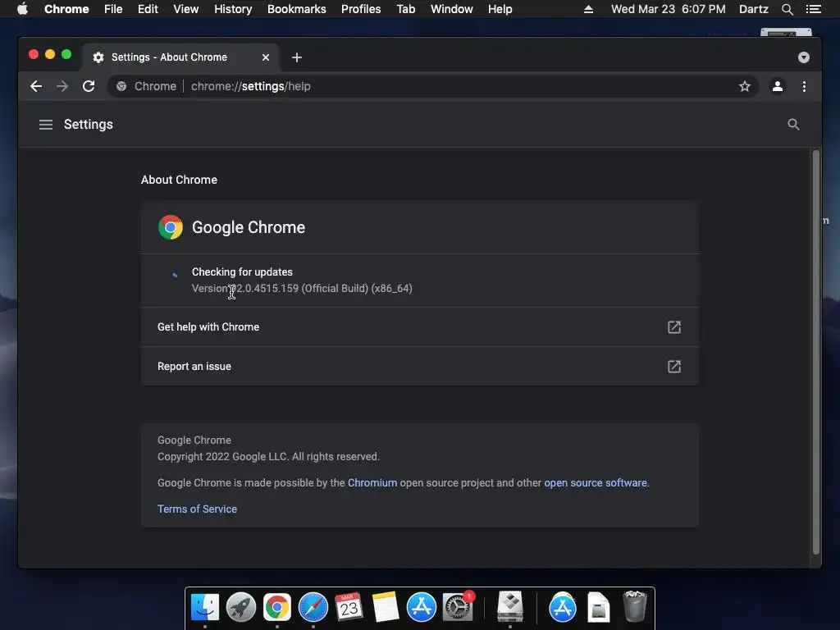This screenshot has width=840, height=630.
Task: Open the external link icon for Report an issue
Action: [x=674, y=367]
